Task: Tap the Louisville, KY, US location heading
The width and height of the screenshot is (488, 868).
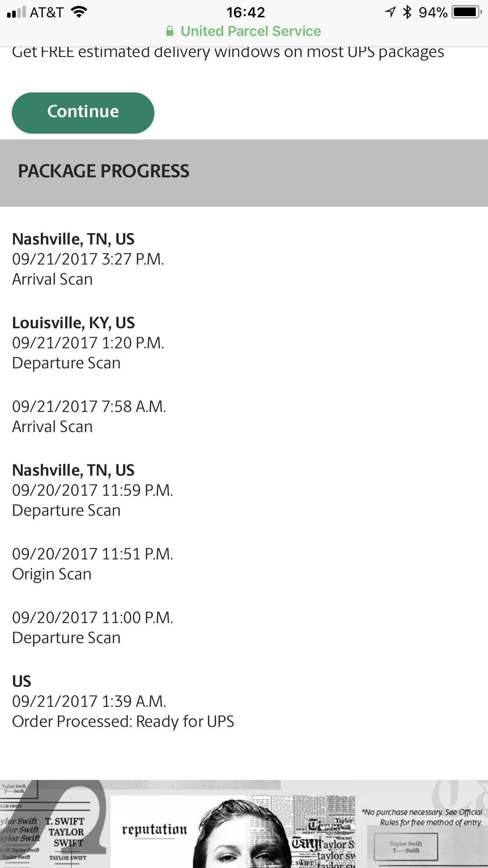Action: (x=73, y=323)
